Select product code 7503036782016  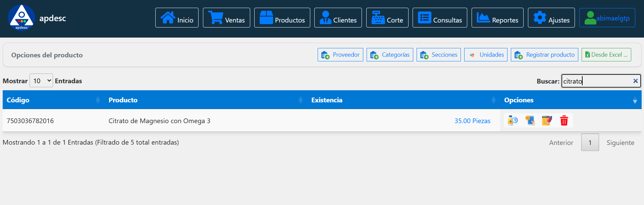pyautogui.click(x=30, y=121)
